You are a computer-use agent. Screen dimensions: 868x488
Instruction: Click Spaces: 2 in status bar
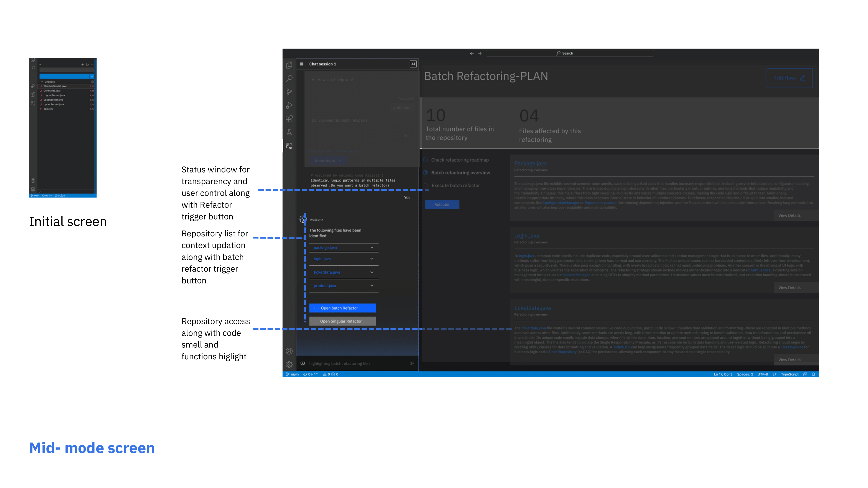point(745,374)
